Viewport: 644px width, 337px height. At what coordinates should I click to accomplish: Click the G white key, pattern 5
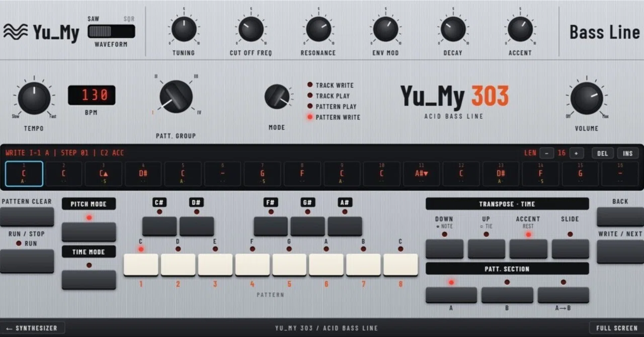[x=289, y=265]
